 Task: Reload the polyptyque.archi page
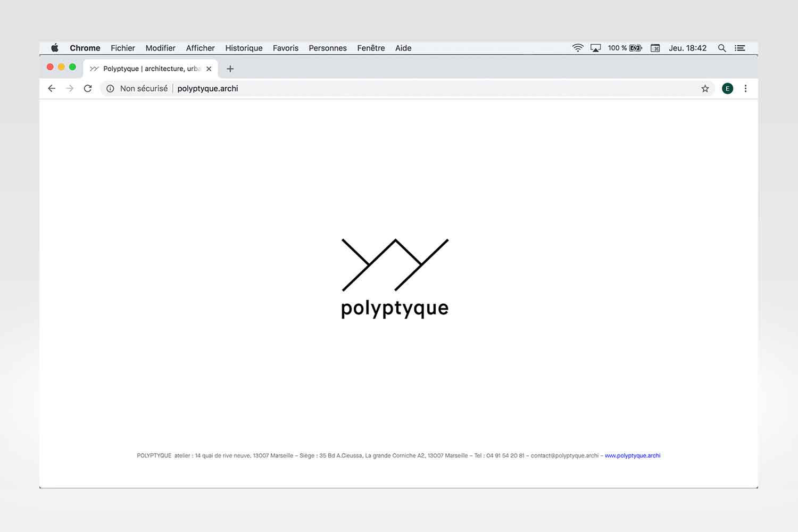(x=88, y=88)
